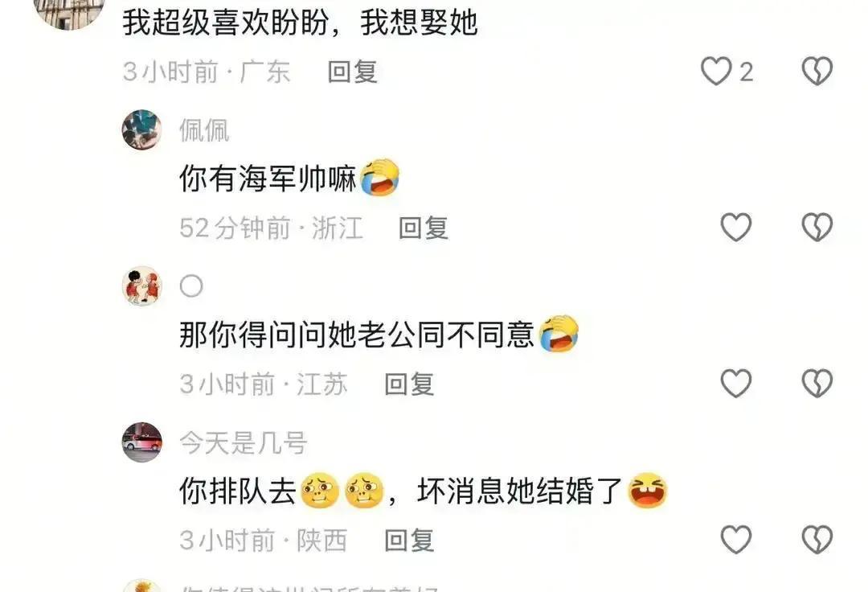The image size is (868, 592).
Task: Tap the username 佩佩
Action: pos(204,131)
